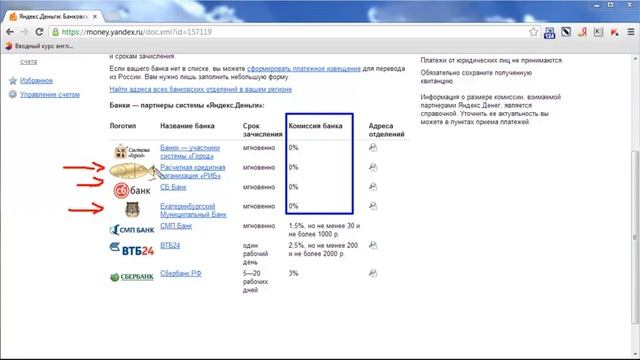Click the black square extension icon
Image resolution: width=640 pixels, height=360 pixels.
coord(566,32)
